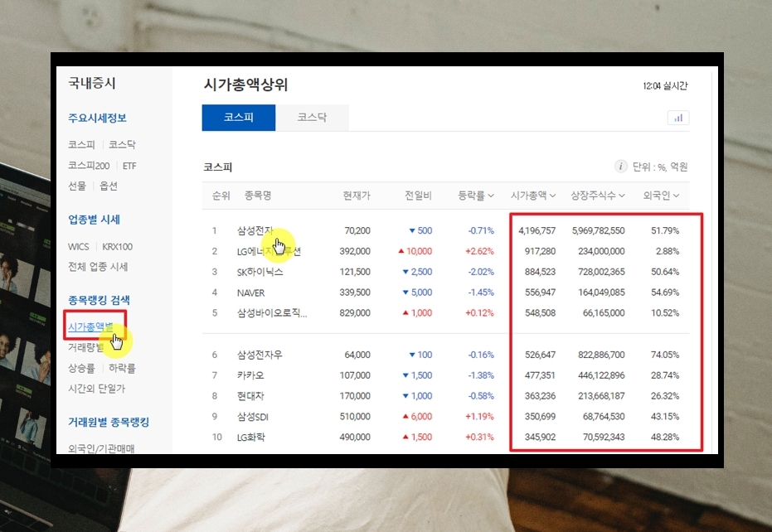Click LG화학 foreign ratio 48.28%
This screenshot has width=772, height=532.
[665, 437]
